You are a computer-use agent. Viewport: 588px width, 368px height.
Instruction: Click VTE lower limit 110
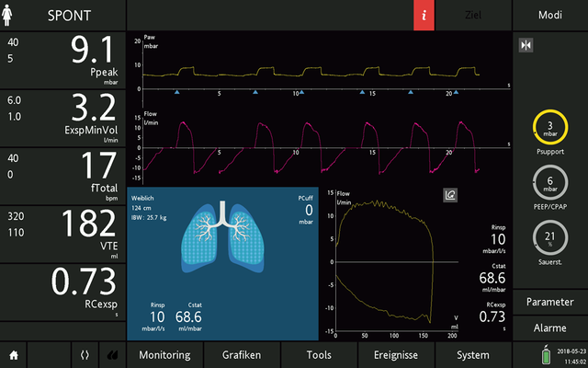[16, 233]
